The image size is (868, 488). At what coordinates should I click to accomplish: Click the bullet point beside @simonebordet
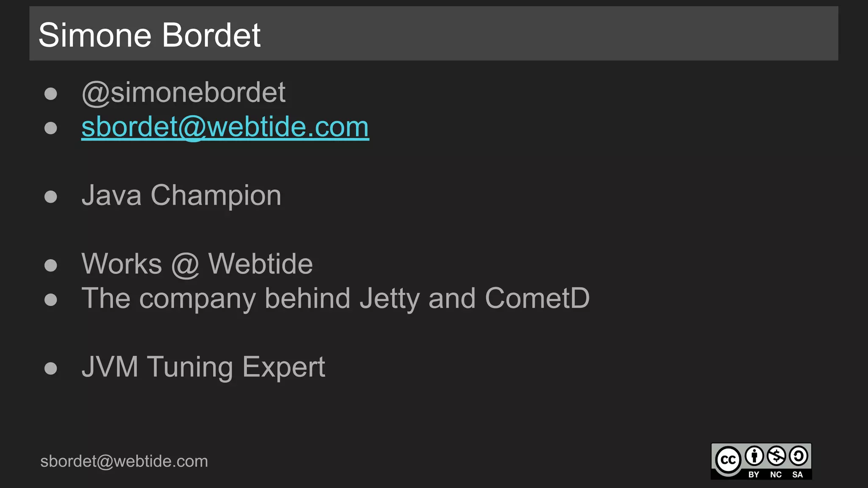(x=51, y=94)
